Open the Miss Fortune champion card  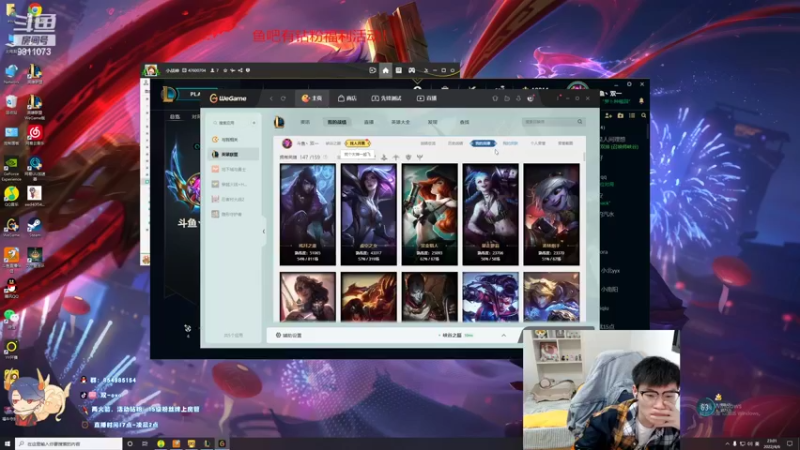[x=430, y=214]
